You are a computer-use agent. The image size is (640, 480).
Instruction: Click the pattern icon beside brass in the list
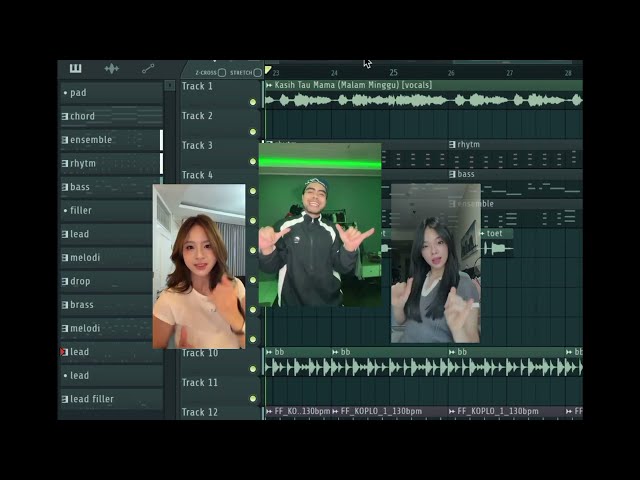[x=65, y=305]
